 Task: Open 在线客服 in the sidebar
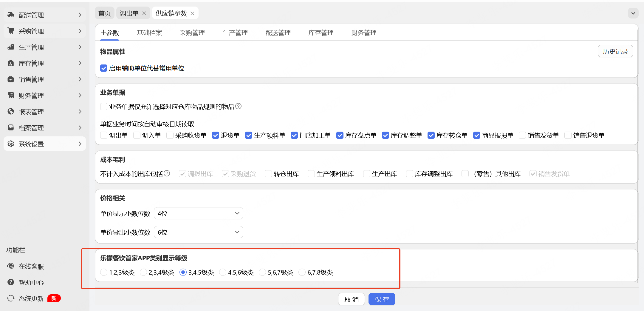point(31,266)
